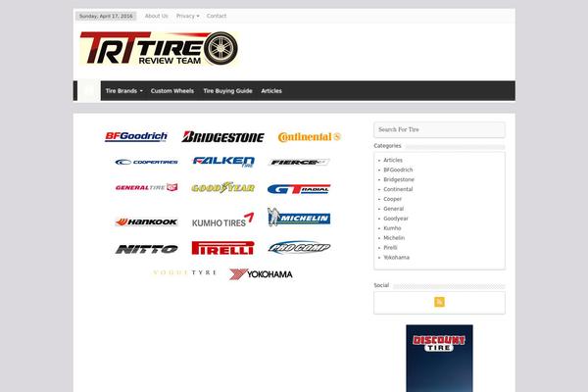
Task: Focus the Search For Tire field
Action: (x=439, y=129)
